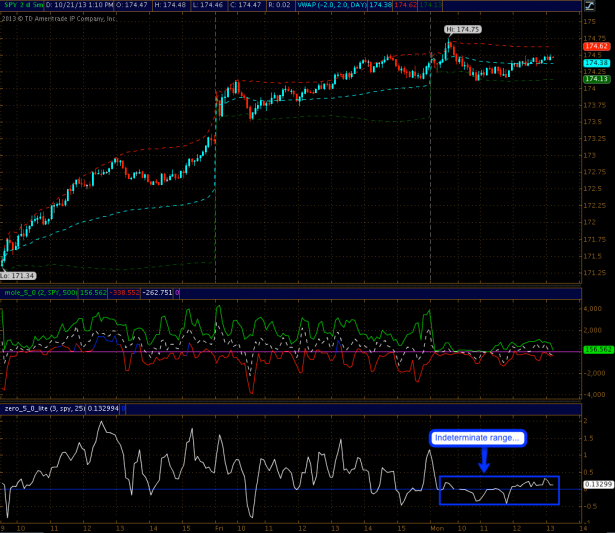
Task: Select the zero_5_0_lite study title
Action: click(x=24, y=408)
